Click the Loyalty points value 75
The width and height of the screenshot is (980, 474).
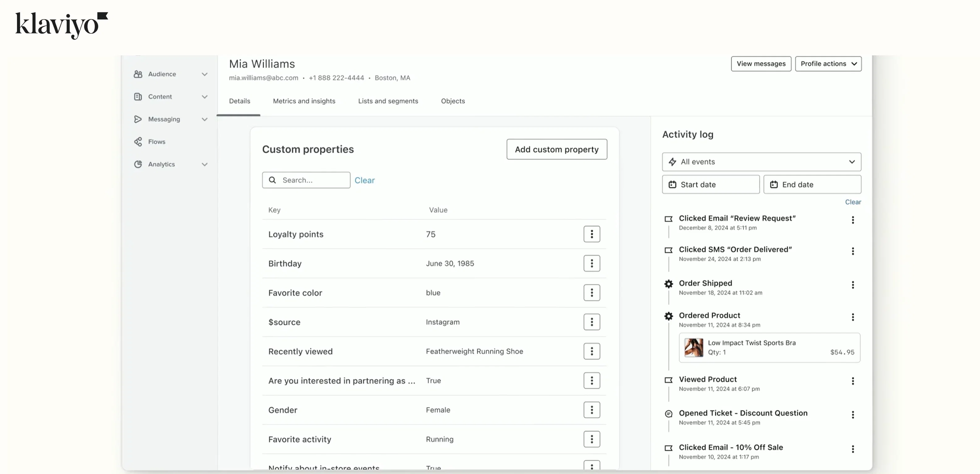click(x=431, y=234)
